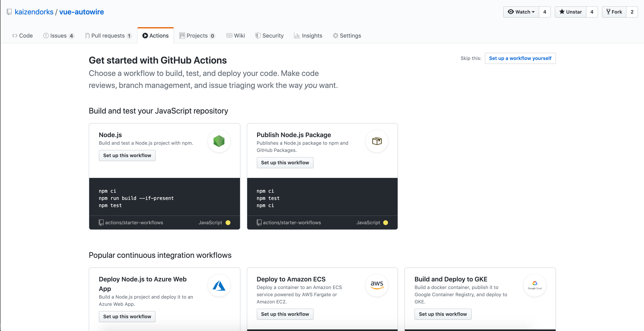Click the fork count showing 2
The width and height of the screenshot is (644, 331).
[632, 12]
